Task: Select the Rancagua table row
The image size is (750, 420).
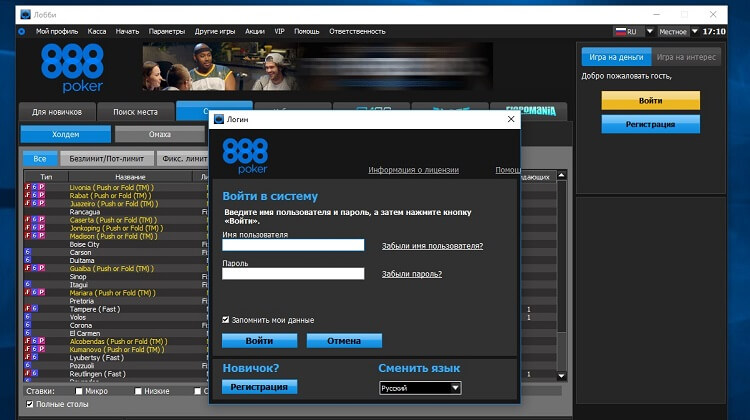Action: [116, 211]
